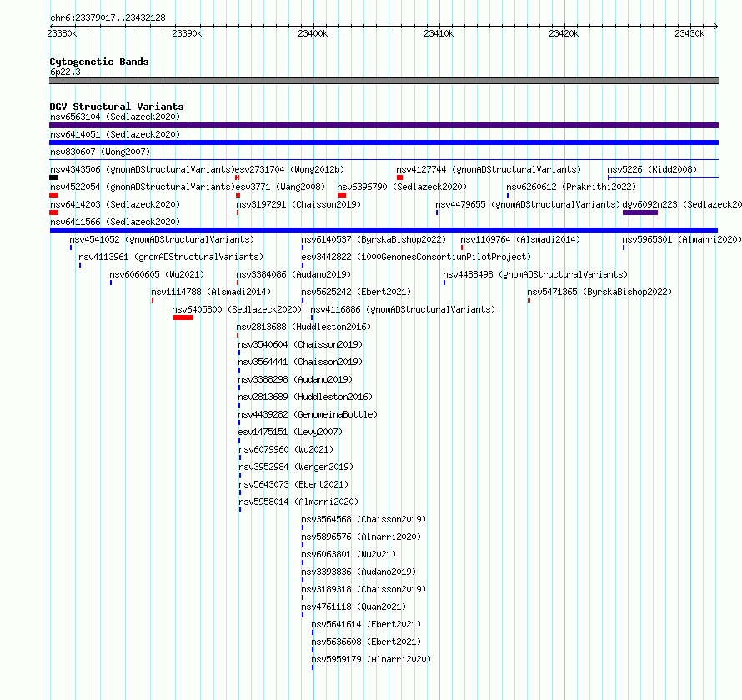
Task: Open nsv4127744 (gnomADStructuralVariants) label
Action: click(489, 169)
